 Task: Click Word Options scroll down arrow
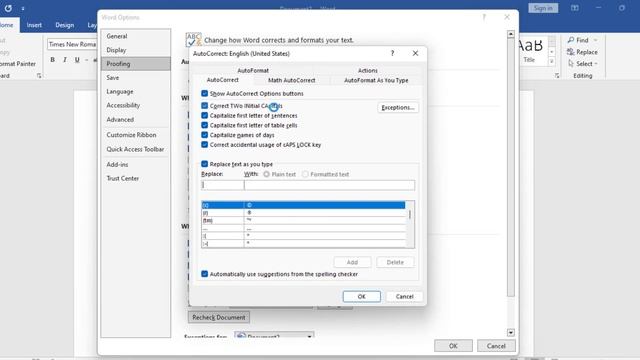pos(511,333)
